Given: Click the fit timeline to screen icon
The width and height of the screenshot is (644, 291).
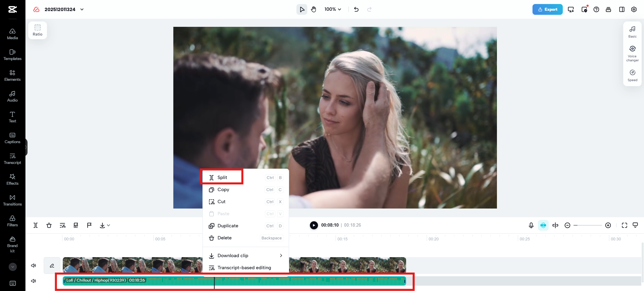Looking at the screenshot, I should pos(625,225).
